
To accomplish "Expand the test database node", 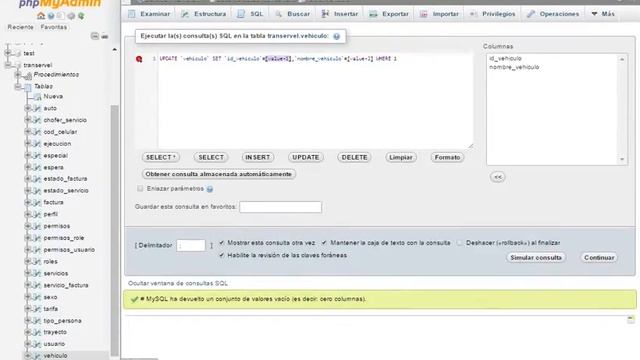I will [8, 53].
